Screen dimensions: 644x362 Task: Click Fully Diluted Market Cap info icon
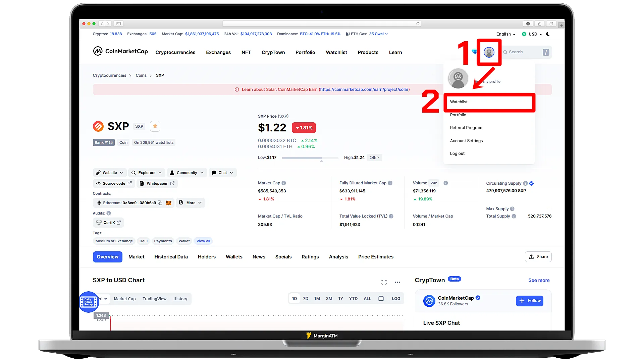tap(390, 183)
